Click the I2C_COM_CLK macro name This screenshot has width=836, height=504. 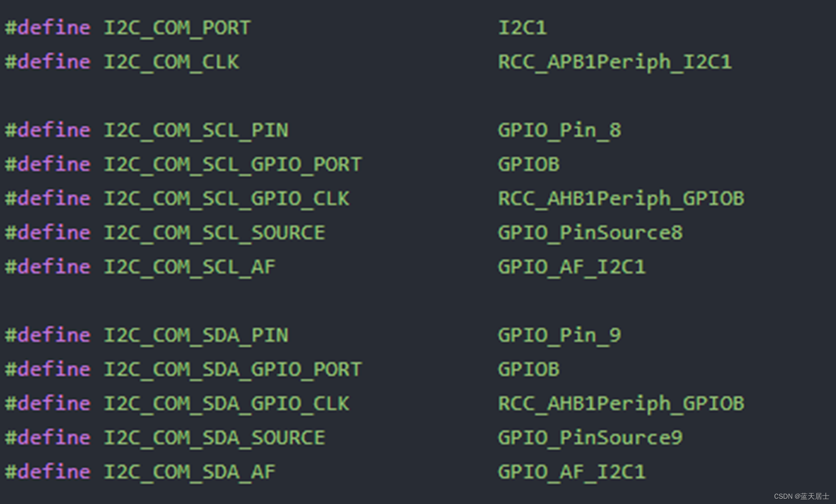pos(172,62)
